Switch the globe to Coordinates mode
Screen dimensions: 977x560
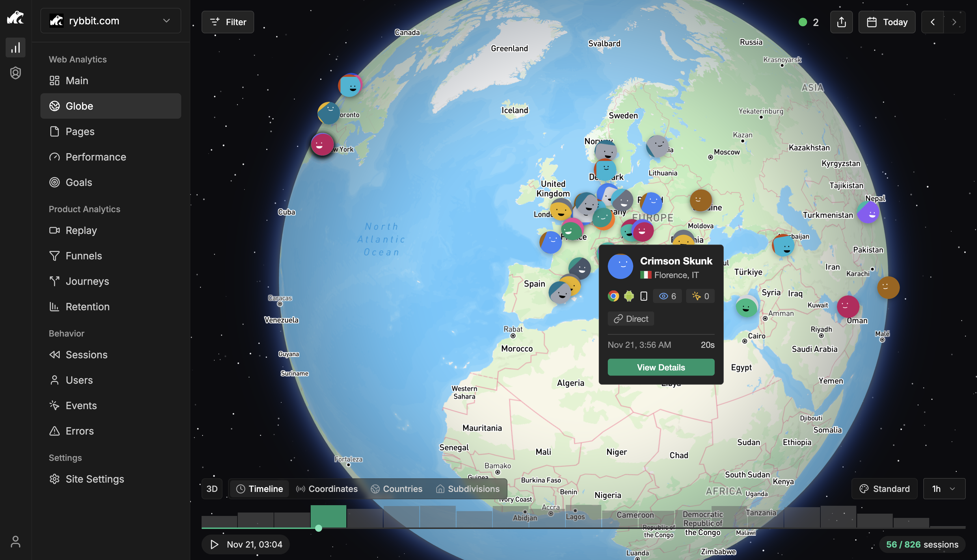[x=327, y=489]
